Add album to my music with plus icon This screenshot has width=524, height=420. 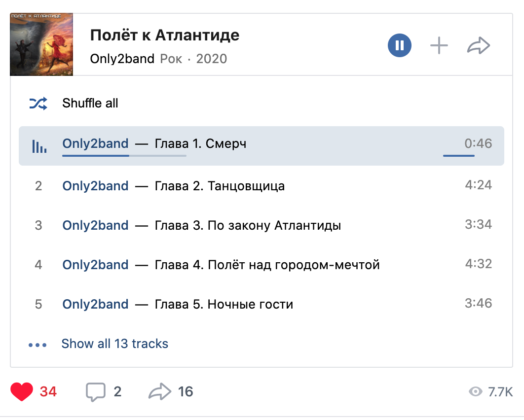[439, 46]
